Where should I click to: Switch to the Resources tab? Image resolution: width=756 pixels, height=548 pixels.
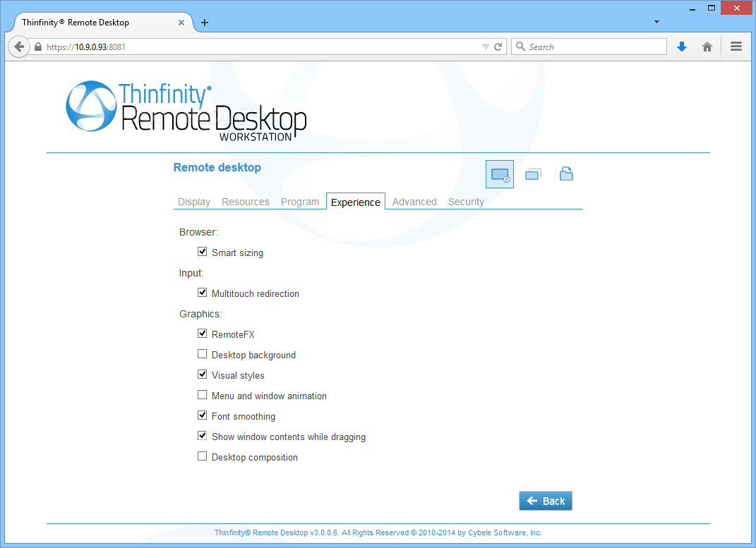click(246, 202)
